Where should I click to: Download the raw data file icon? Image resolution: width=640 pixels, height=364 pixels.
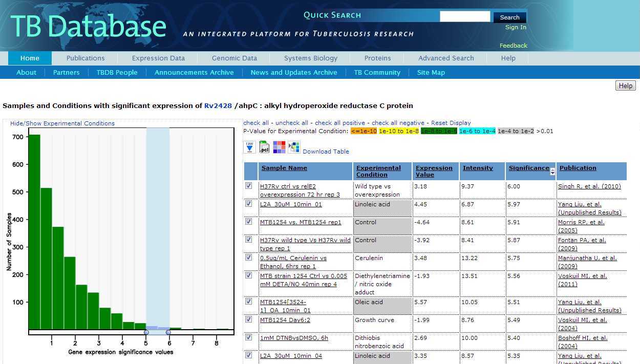point(249,147)
